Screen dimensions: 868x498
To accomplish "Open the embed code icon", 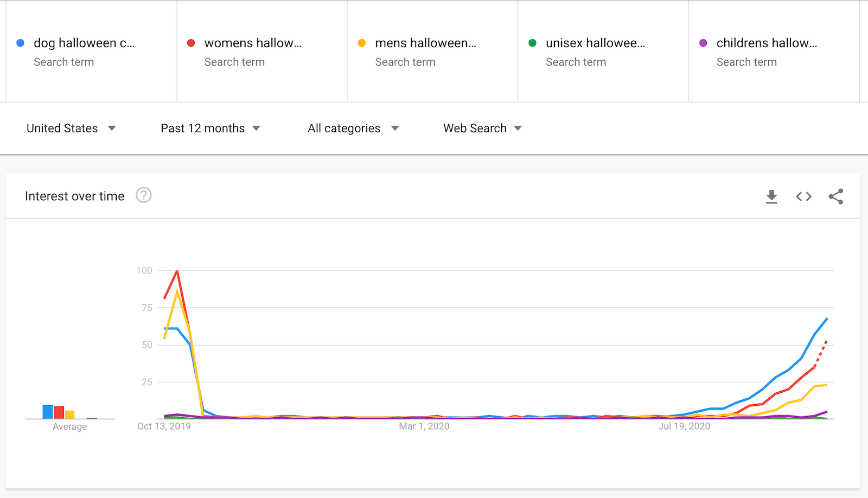I will 803,196.
